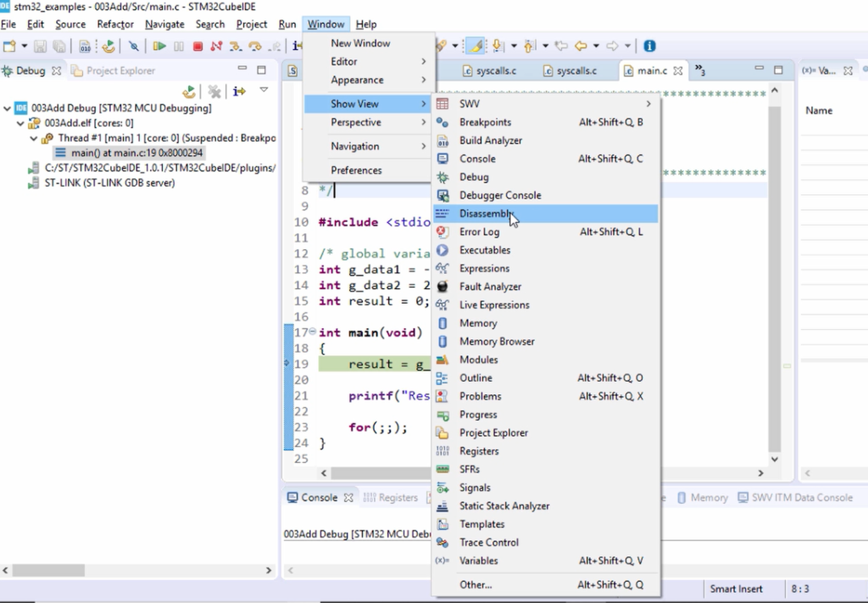The width and height of the screenshot is (868, 603).
Task: Click the Step Over toolbar icon
Action: click(254, 46)
